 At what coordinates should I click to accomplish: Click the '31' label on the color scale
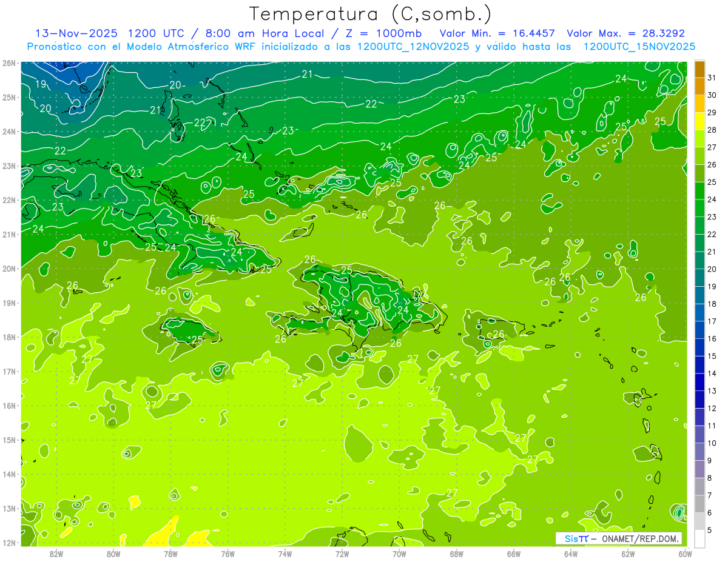pos(712,78)
